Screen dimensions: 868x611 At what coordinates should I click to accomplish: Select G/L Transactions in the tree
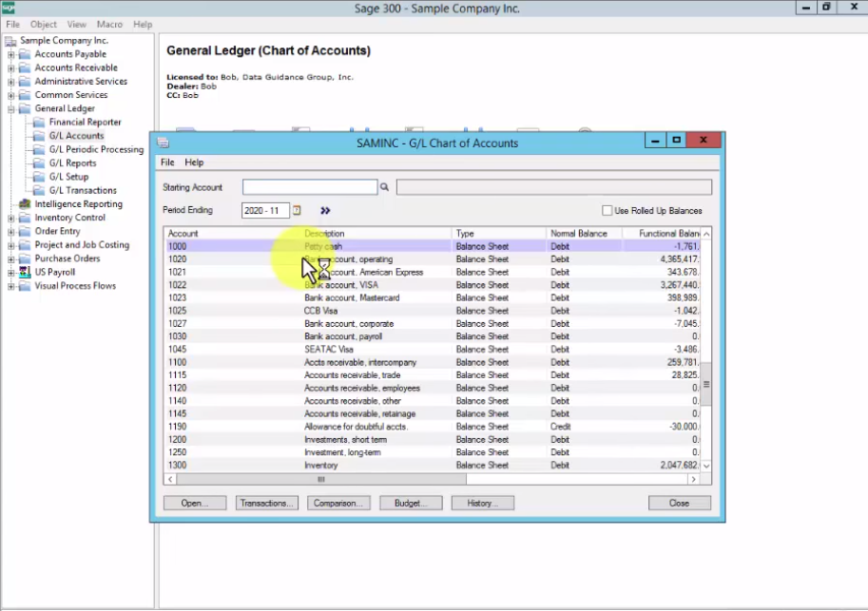click(x=83, y=190)
